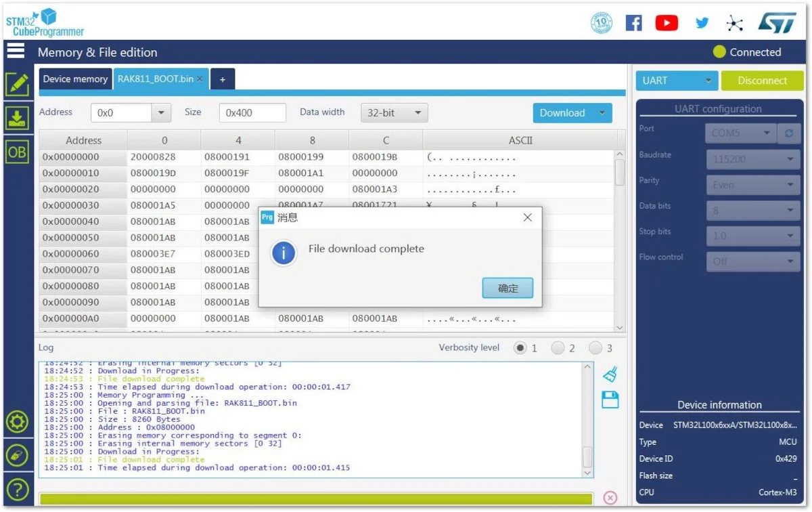Switch to the Device memory tab
The width and height of the screenshot is (812, 512).
point(75,79)
